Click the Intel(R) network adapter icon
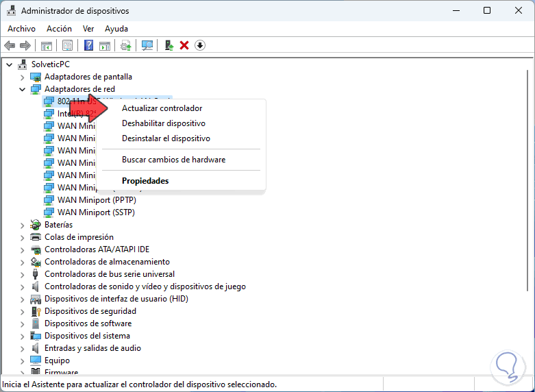This screenshot has height=392, width=535. [x=49, y=114]
